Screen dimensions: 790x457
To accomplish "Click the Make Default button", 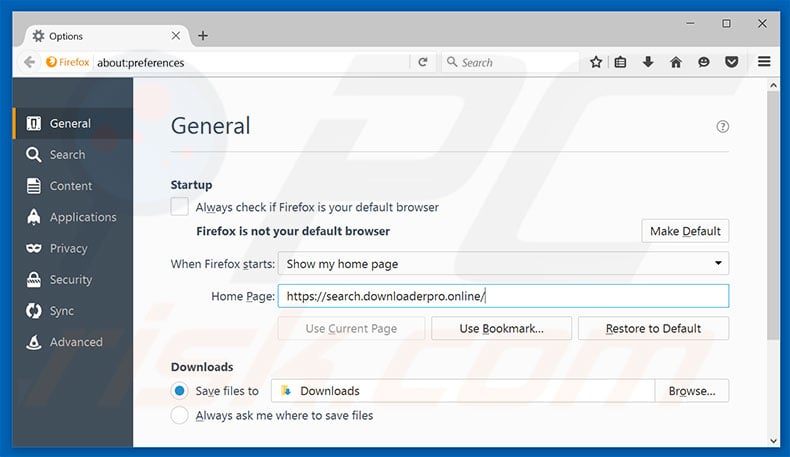I will [685, 231].
